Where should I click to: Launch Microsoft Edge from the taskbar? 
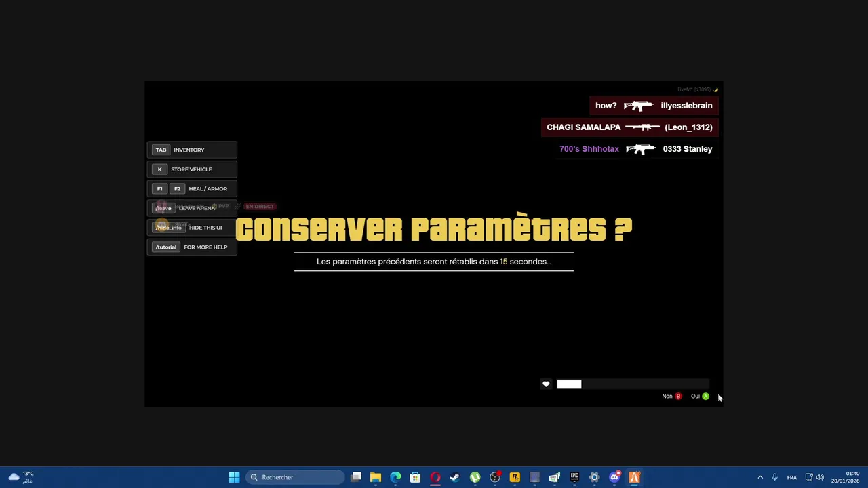(395, 477)
